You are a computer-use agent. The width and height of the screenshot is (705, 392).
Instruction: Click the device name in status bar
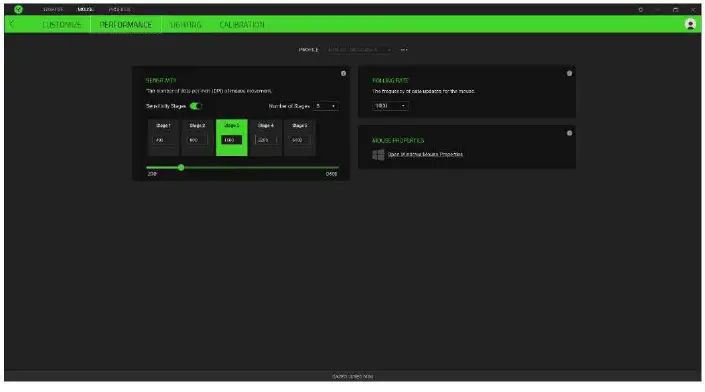[x=352, y=376]
